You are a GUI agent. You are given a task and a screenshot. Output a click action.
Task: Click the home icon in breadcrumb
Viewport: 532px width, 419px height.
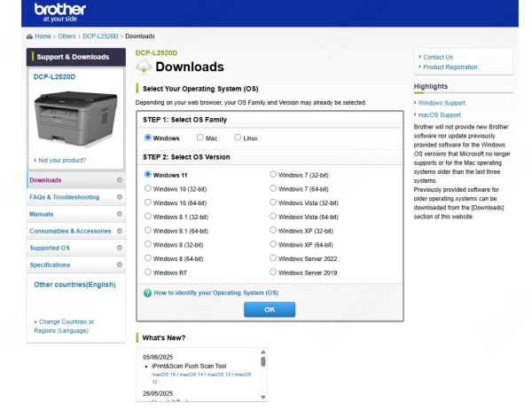tap(29, 36)
